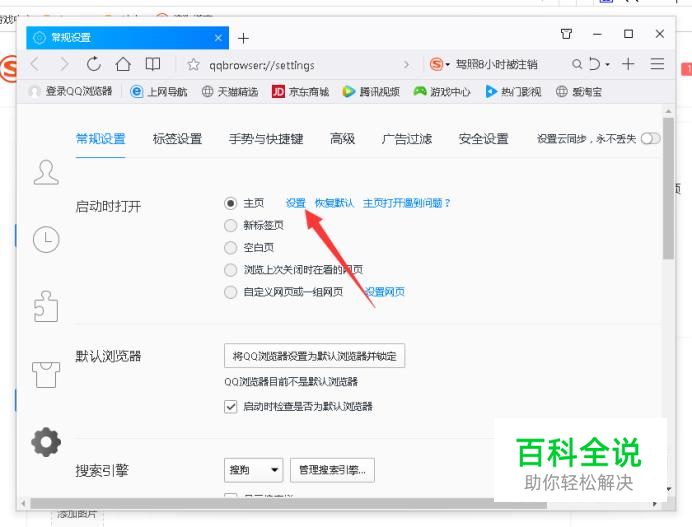Viewport: 692px width, 527px height.
Task: Open 爱淘宝 bookmark
Action: 579,91
